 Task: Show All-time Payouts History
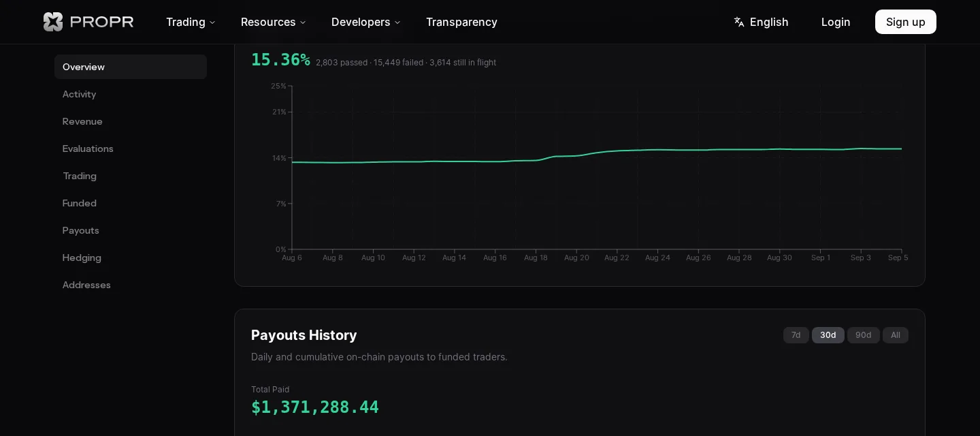pyautogui.click(x=896, y=335)
